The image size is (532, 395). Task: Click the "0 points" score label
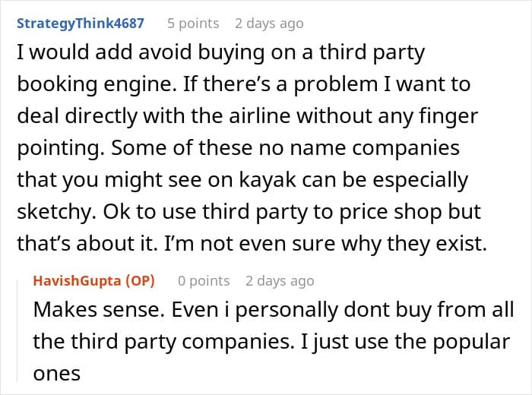[204, 281]
